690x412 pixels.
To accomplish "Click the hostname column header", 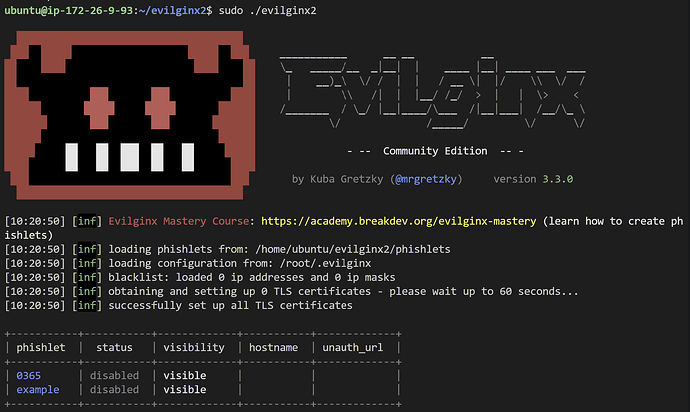I will 274,348.
